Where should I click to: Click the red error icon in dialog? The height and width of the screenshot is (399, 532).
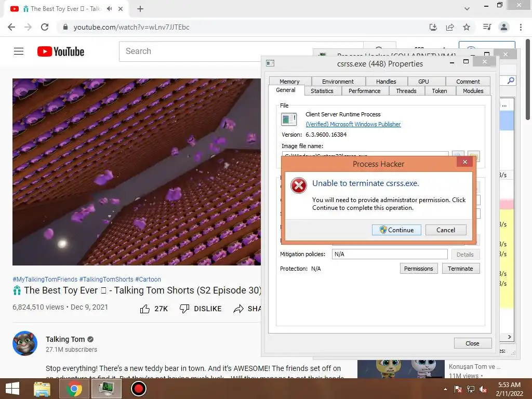click(299, 185)
